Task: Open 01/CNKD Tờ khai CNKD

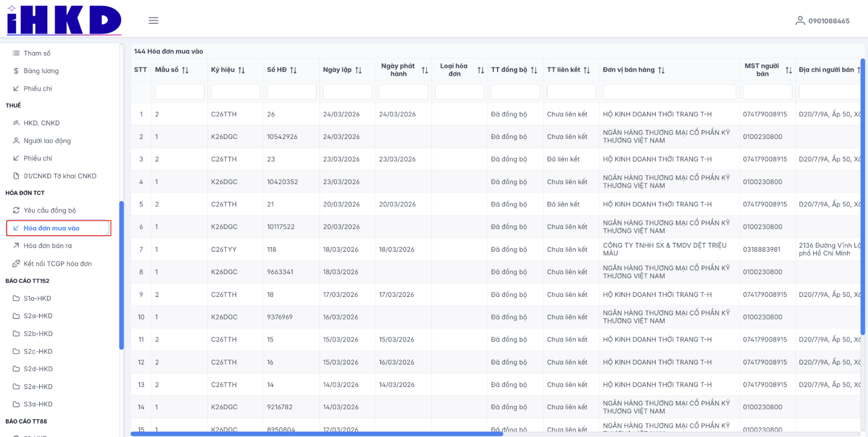Action: coord(60,176)
